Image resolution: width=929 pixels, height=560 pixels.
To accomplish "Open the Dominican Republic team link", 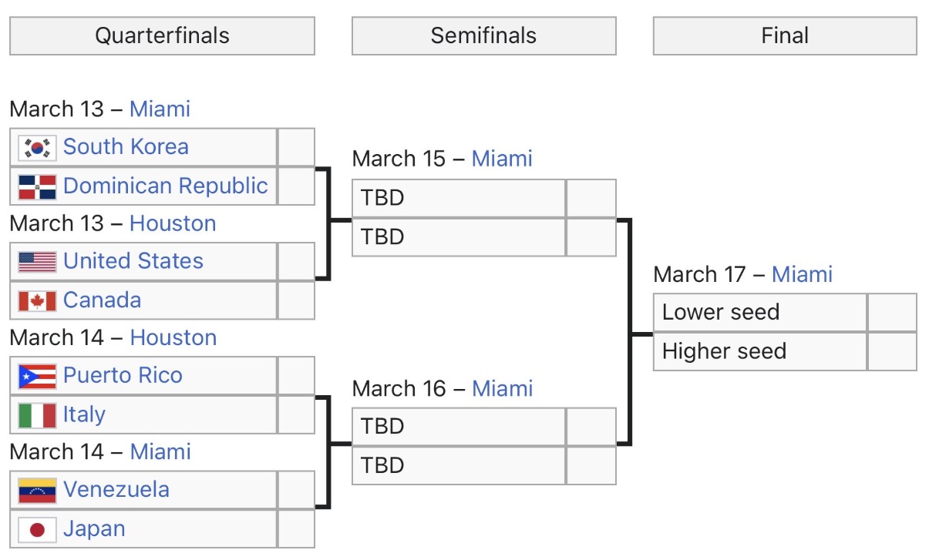I will pyautogui.click(x=165, y=186).
